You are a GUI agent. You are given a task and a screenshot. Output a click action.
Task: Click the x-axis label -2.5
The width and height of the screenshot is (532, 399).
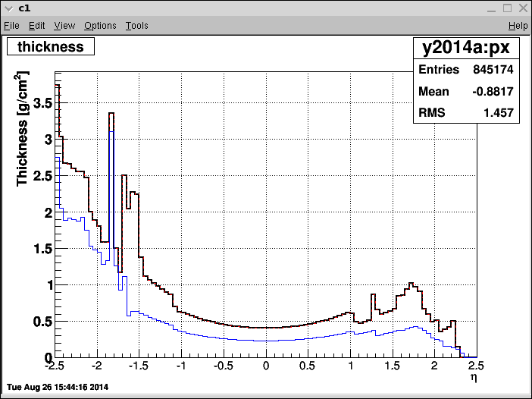[55, 366]
